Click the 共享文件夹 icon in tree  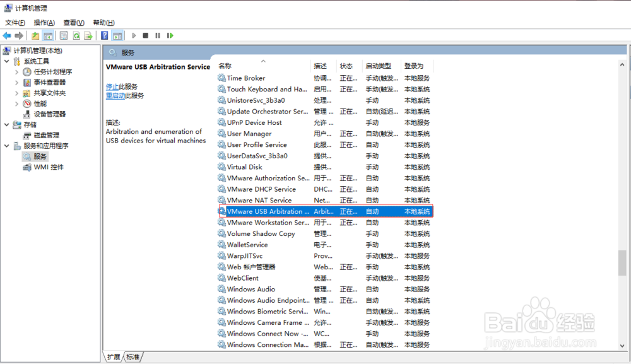(x=27, y=93)
